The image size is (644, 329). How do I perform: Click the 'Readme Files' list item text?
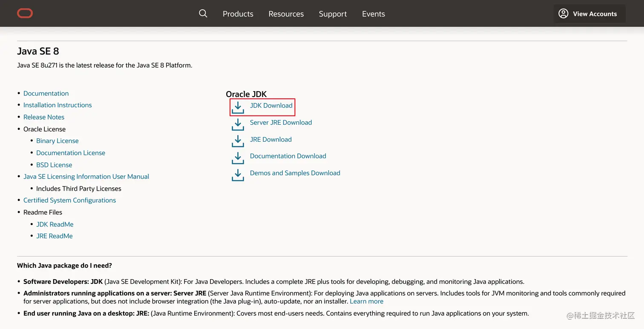(x=43, y=212)
